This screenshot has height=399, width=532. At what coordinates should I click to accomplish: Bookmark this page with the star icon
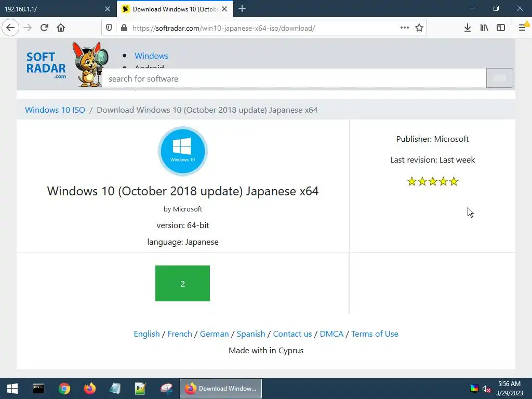(x=419, y=28)
